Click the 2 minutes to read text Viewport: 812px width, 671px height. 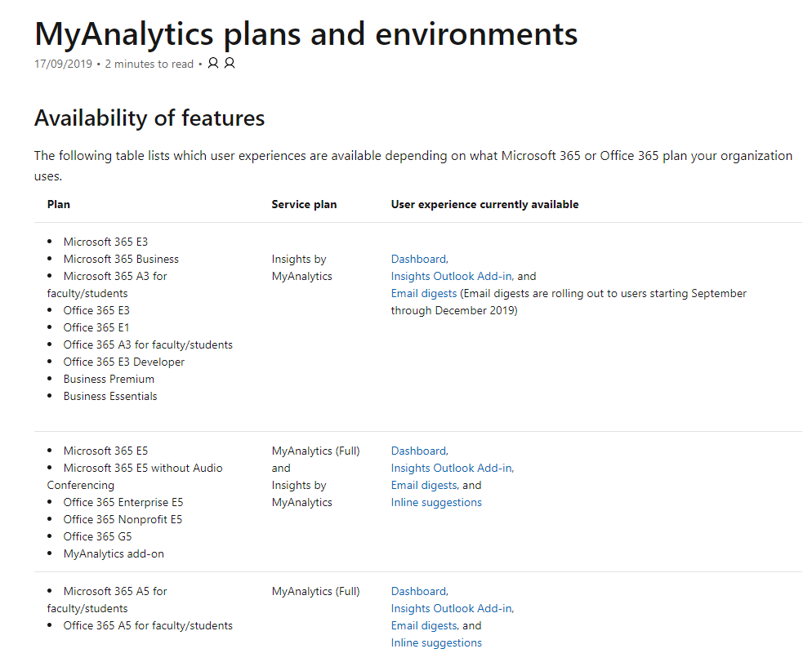point(149,64)
